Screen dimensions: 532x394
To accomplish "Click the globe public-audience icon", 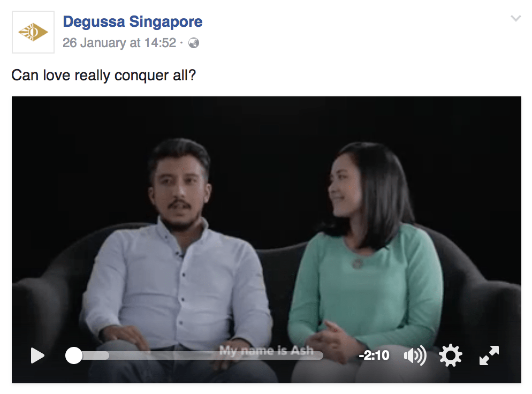I will [193, 43].
